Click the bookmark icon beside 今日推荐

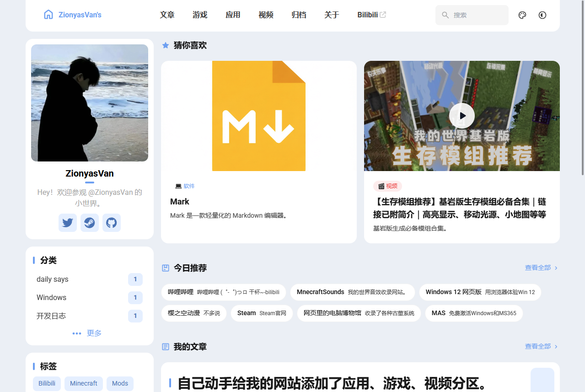pos(166,268)
